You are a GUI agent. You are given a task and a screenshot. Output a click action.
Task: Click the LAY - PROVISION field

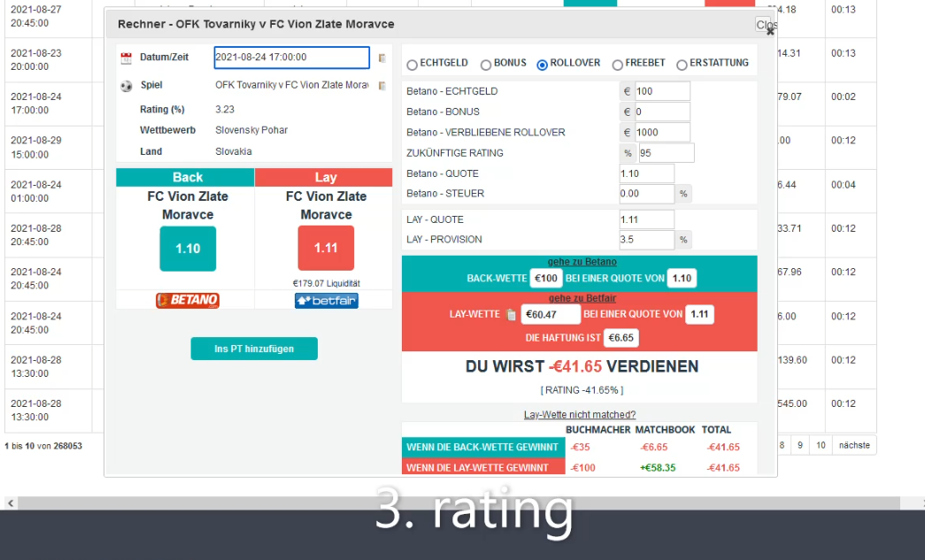pos(646,240)
